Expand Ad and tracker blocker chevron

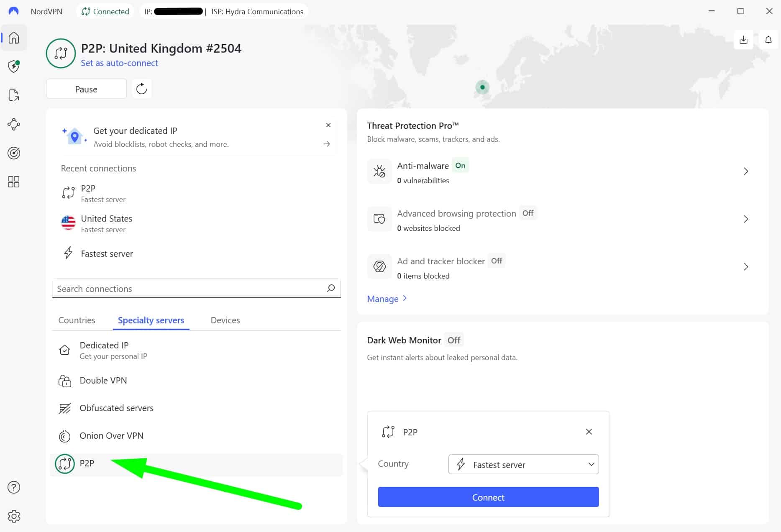[x=746, y=266]
